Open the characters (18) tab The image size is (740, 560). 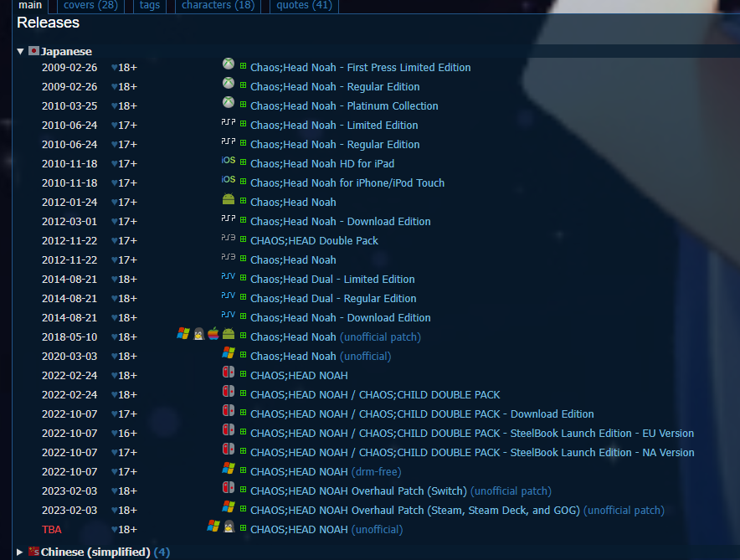[218, 5]
